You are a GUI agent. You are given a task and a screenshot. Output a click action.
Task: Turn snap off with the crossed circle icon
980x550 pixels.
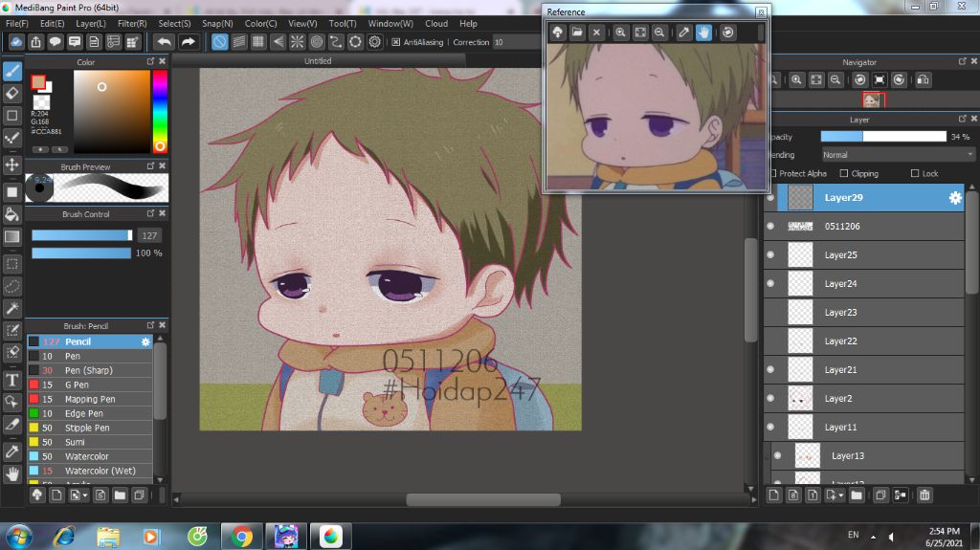pyautogui.click(x=219, y=42)
